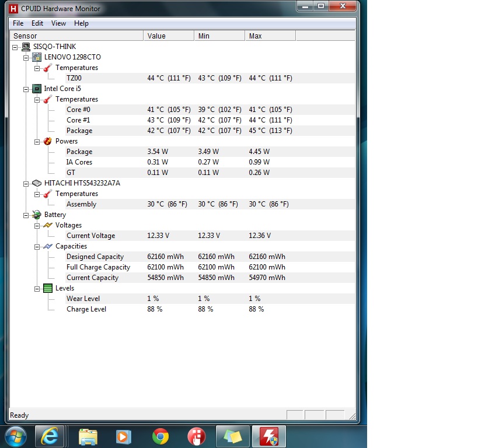Click the 4.45 W max package power value

[259, 152]
